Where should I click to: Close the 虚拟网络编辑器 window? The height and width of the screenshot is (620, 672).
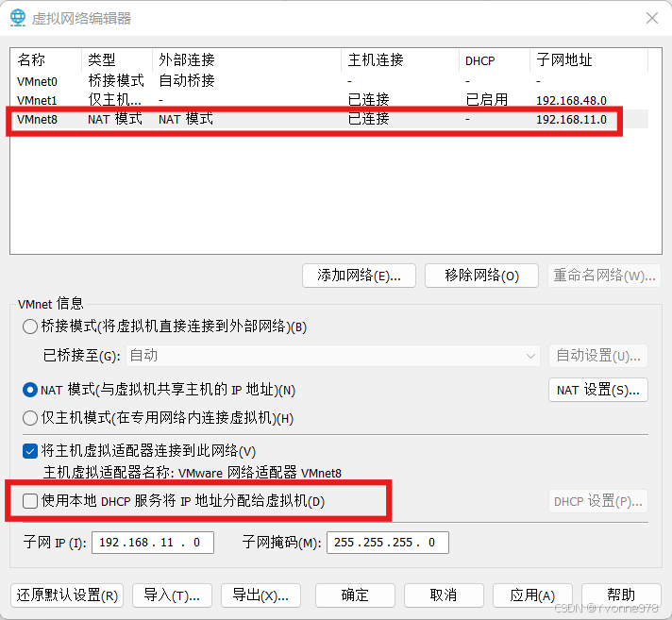click(x=652, y=18)
